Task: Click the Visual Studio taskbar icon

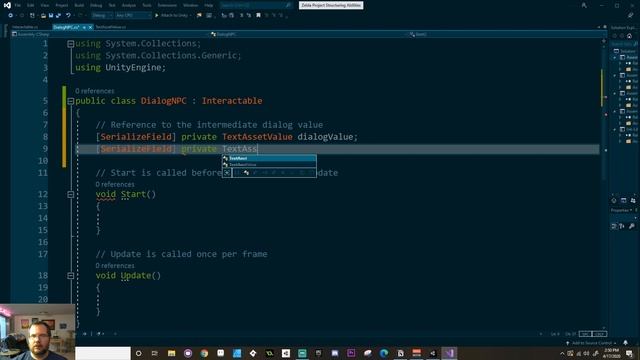Action: pyautogui.click(x=449, y=353)
